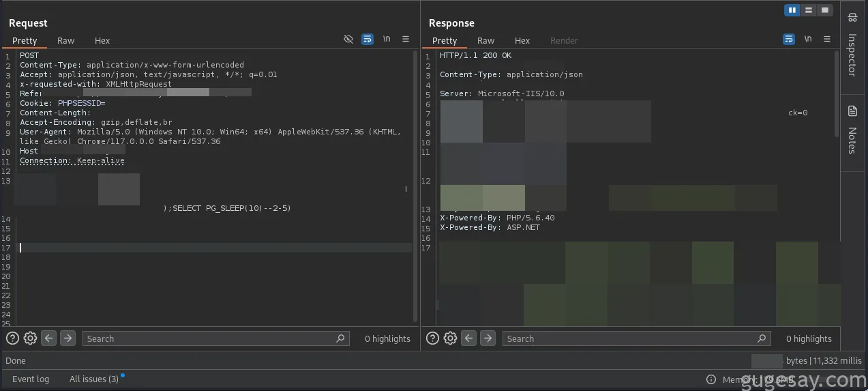Switch Request panel to Hex tab

pyautogui.click(x=102, y=41)
